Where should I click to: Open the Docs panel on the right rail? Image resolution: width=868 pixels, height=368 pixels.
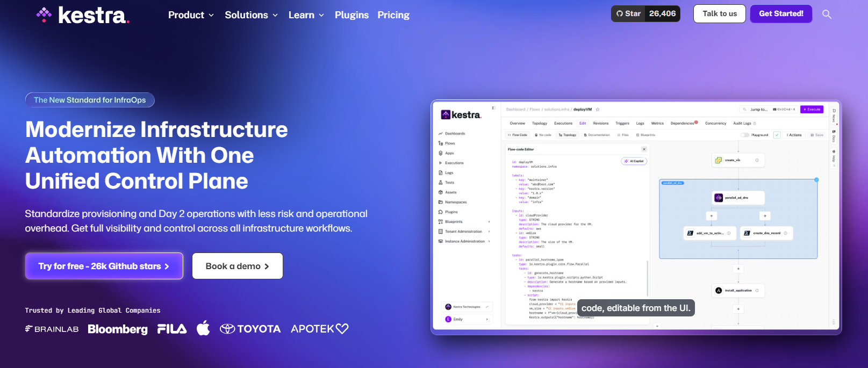tap(834, 136)
